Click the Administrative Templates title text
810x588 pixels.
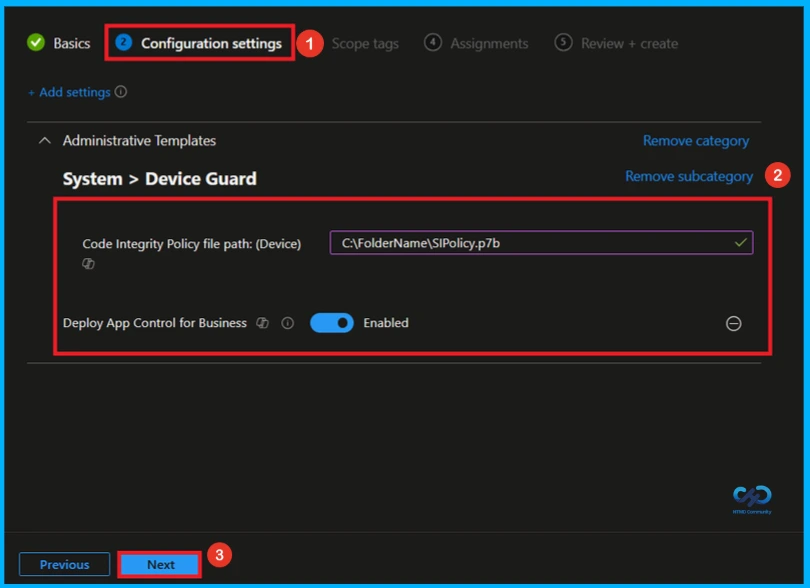click(139, 141)
